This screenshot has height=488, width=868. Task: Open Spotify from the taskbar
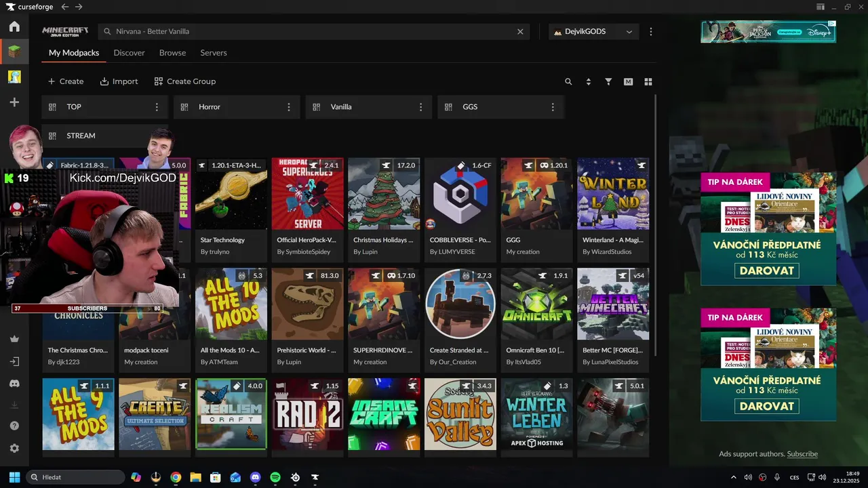275,477
